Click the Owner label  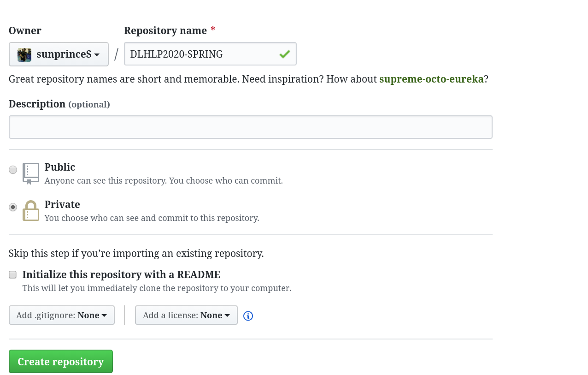[x=25, y=30]
